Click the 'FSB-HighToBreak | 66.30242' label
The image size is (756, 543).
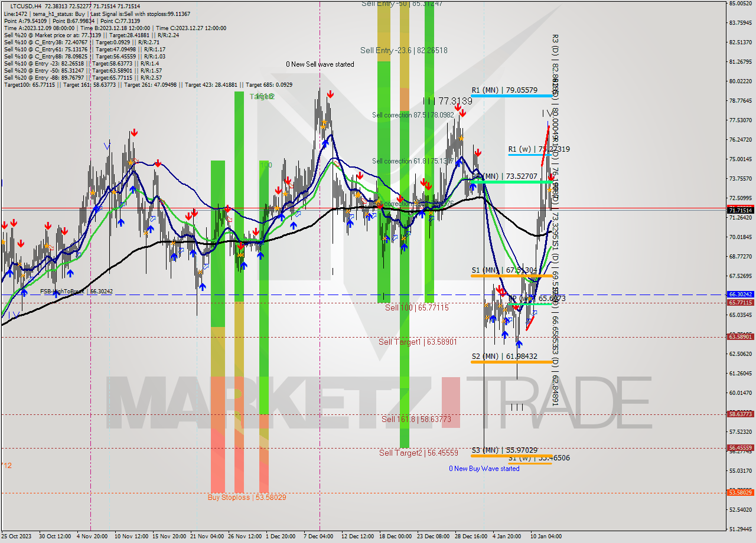point(76,292)
